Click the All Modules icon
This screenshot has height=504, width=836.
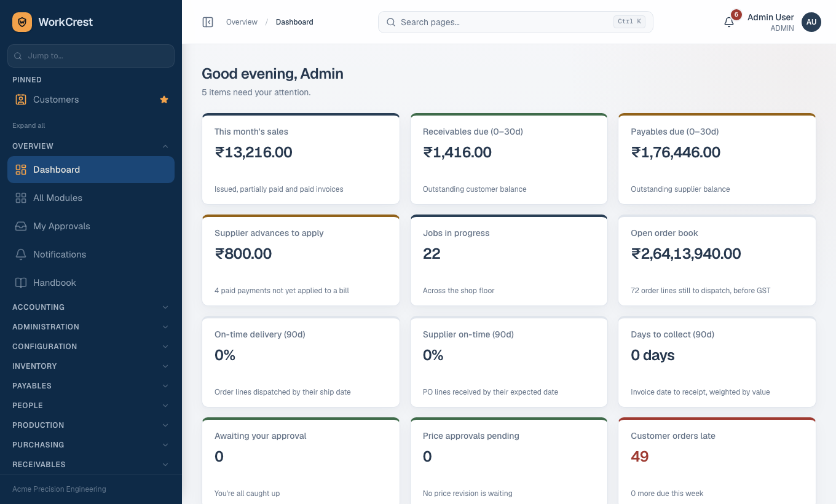point(21,198)
